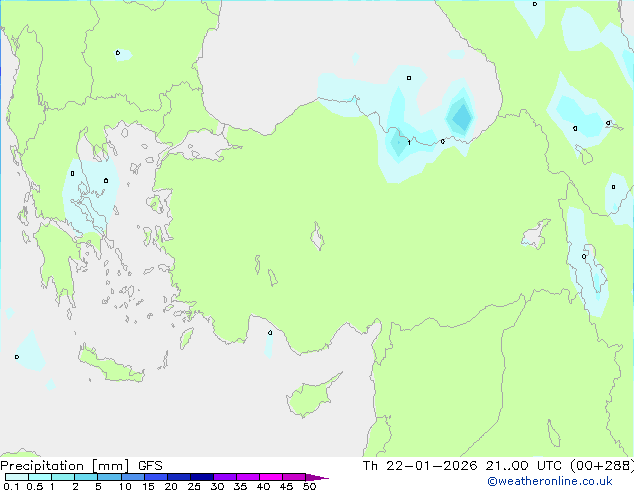The width and height of the screenshot is (634, 490).
Task: Click the '25' legend scale label
Action: click(194, 486)
